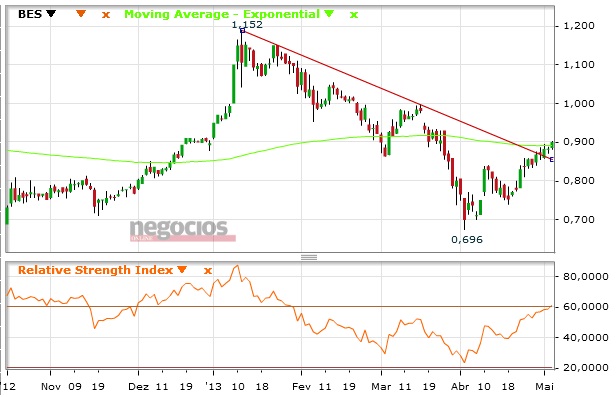The width and height of the screenshot is (616, 397).
Task: Click the Moving Average - Exponential label
Action: tap(222, 14)
